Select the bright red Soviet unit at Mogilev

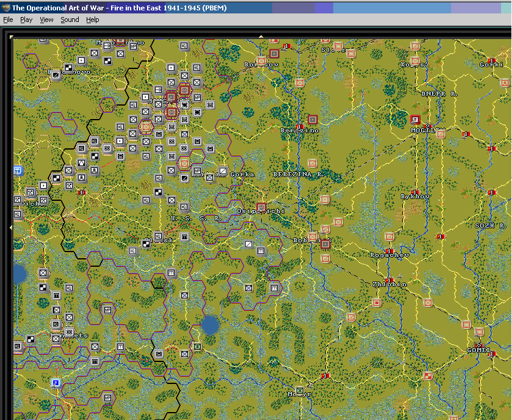pyautogui.click(x=415, y=120)
